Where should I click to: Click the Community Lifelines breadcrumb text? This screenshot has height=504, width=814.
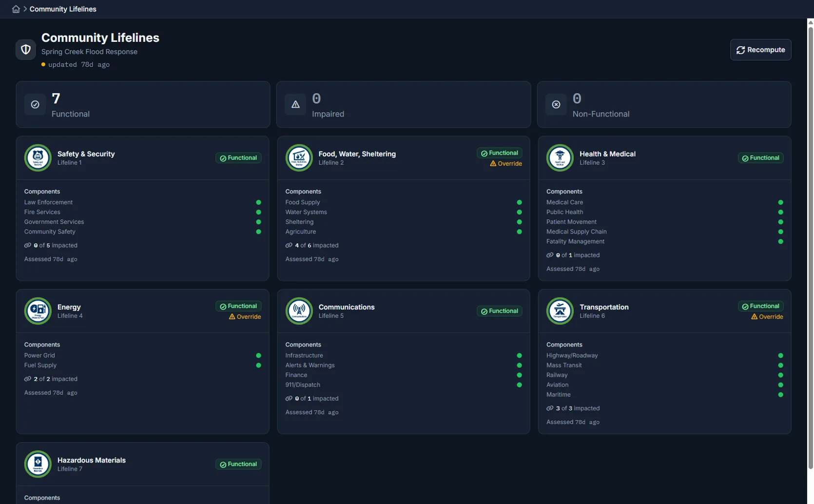[x=63, y=9]
